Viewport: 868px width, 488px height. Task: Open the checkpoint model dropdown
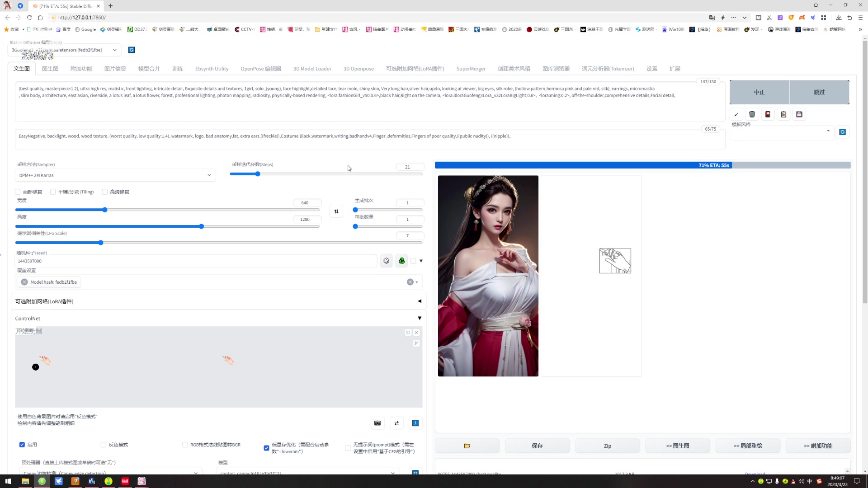pyautogui.click(x=65, y=50)
